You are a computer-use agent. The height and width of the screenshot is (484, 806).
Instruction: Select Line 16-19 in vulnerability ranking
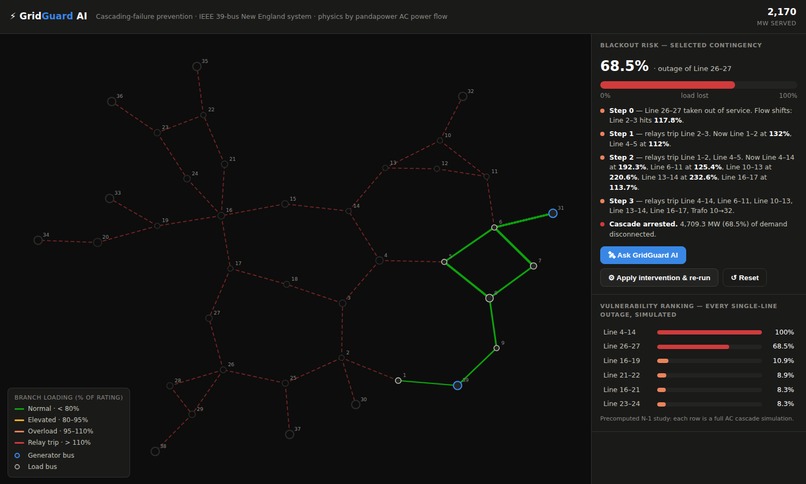(698, 361)
